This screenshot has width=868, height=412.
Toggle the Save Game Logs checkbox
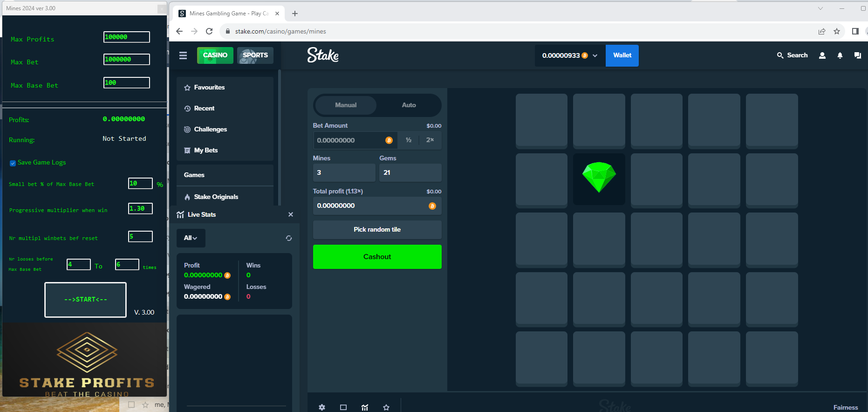tap(13, 163)
